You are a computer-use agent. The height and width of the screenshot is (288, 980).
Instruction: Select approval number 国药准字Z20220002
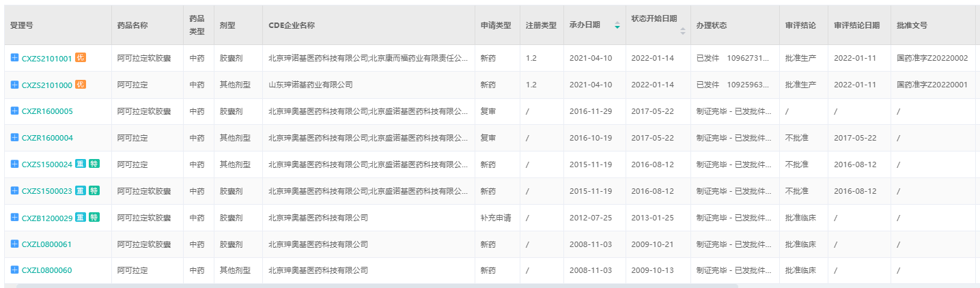click(x=932, y=59)
